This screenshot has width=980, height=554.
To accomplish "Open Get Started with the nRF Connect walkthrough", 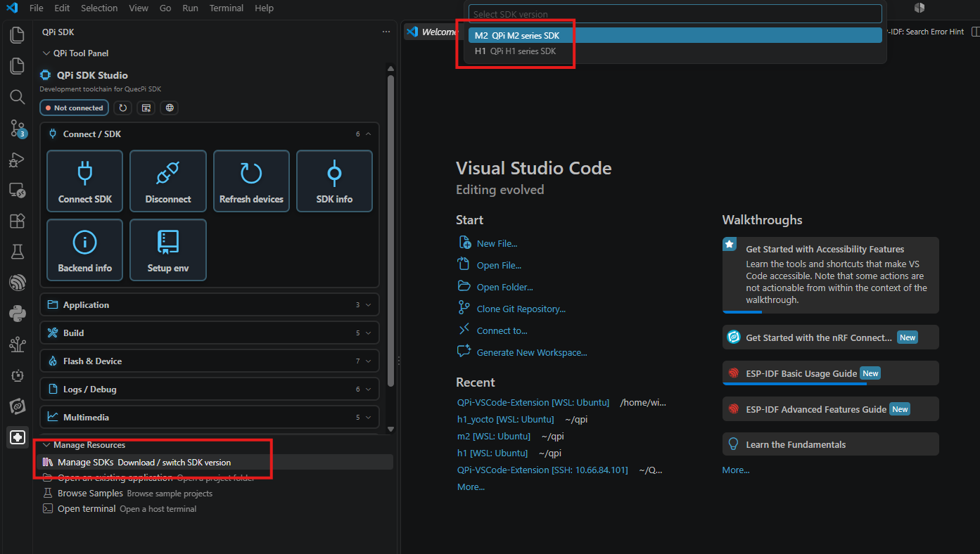I will (830, 337).
